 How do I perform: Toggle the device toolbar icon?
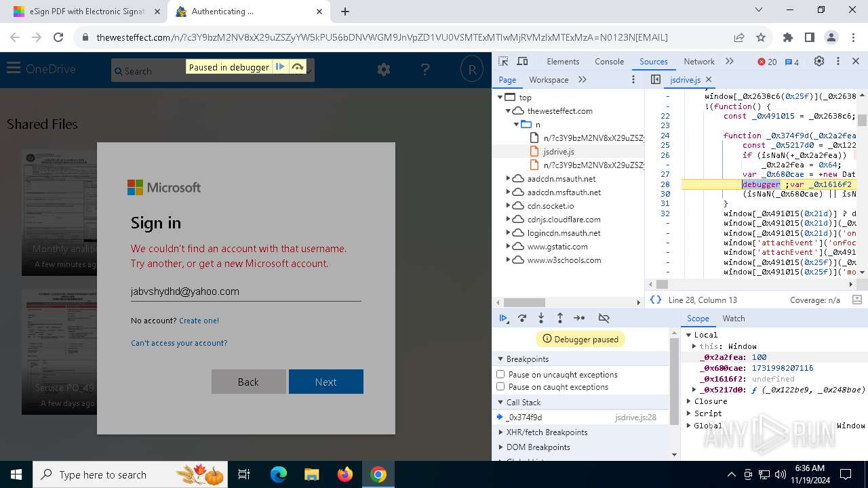tap(522, 61)
